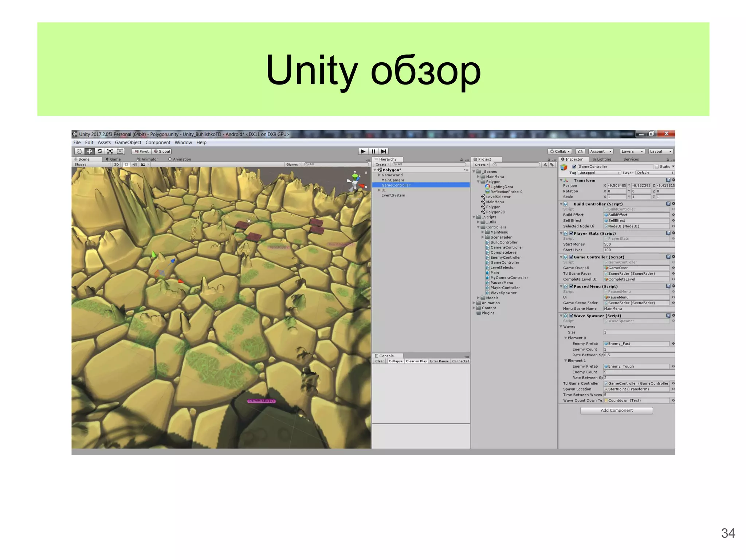Image resolution: width=746 pixels, height=560 pixels.
Task: Pause the game playback
Action: tap(373, 151)
